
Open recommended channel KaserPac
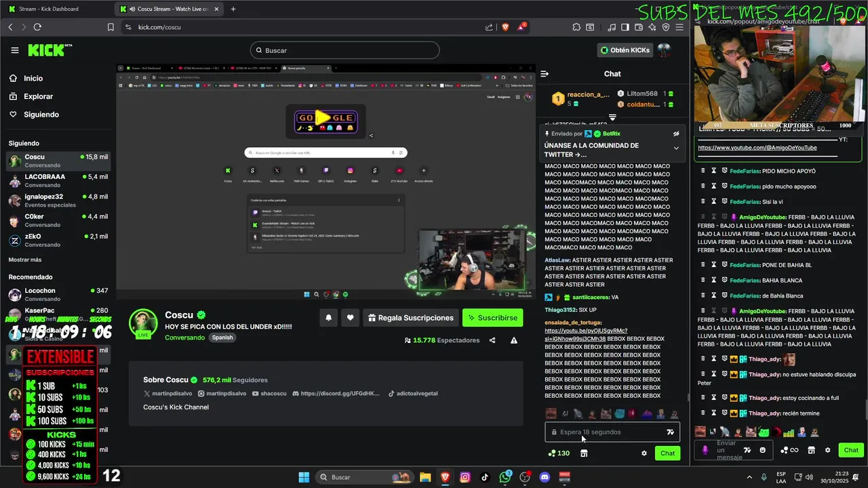(58, 314)
